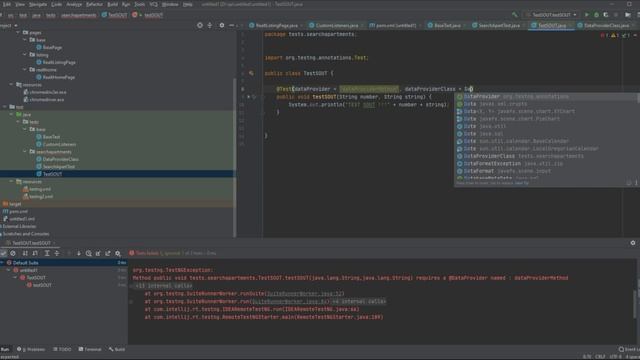Hide the Project panel with minus icon

coord(231,25)
